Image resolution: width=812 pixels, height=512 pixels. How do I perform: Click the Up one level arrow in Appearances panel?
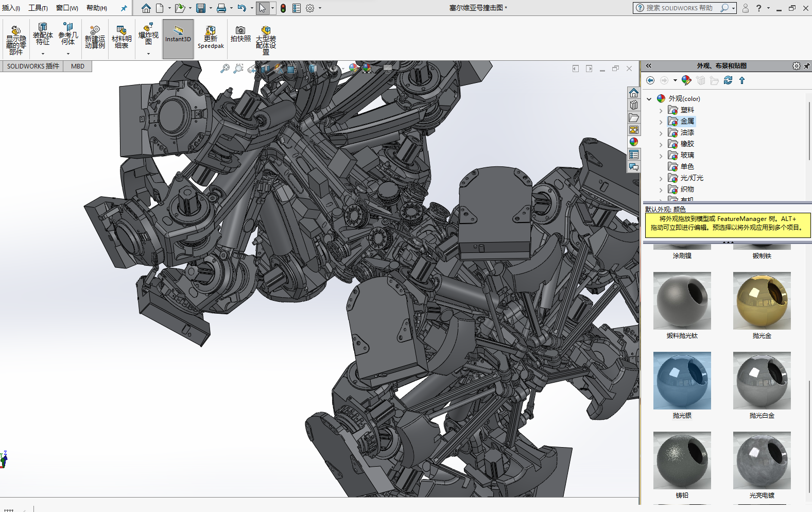coord(742,80)
